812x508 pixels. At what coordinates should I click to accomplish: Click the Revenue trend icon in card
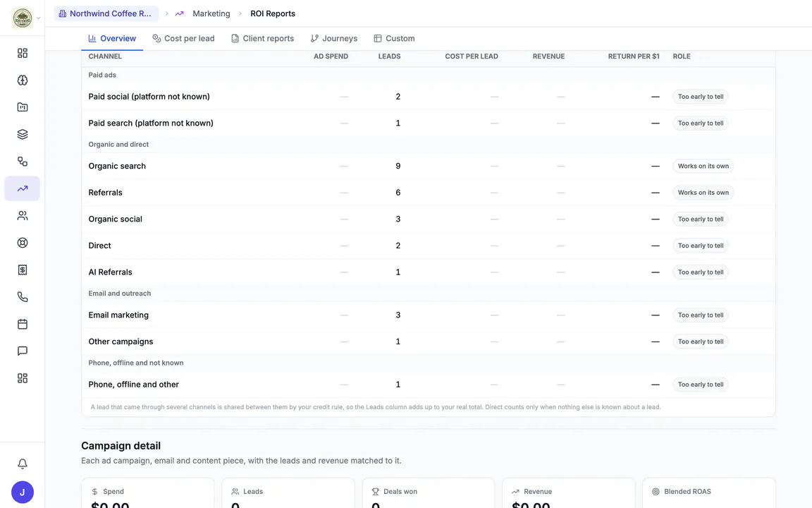[515, 491]
